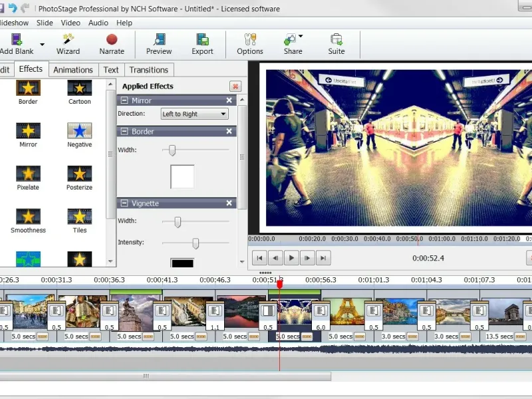This screenshot has width=532, height=399.
Task: Remove the Border effect with its X
Action: [229, 132]
